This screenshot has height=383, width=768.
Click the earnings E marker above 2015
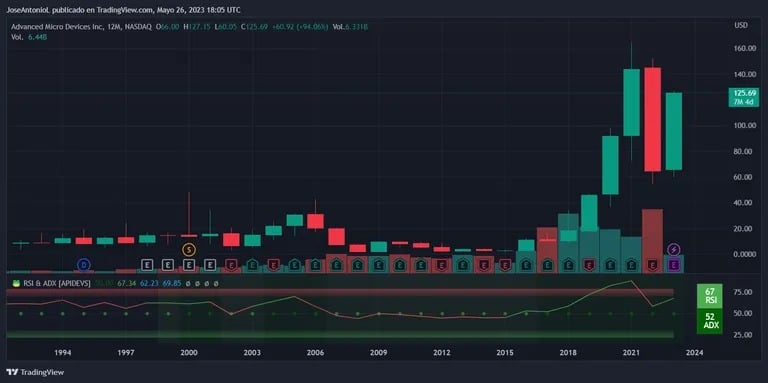pos(505,265)
